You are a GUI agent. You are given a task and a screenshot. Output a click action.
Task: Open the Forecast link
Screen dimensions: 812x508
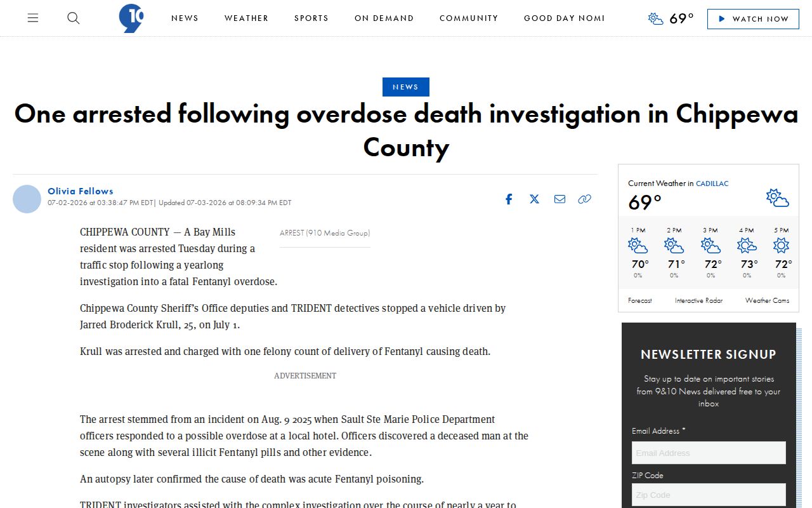coord(639,300)
